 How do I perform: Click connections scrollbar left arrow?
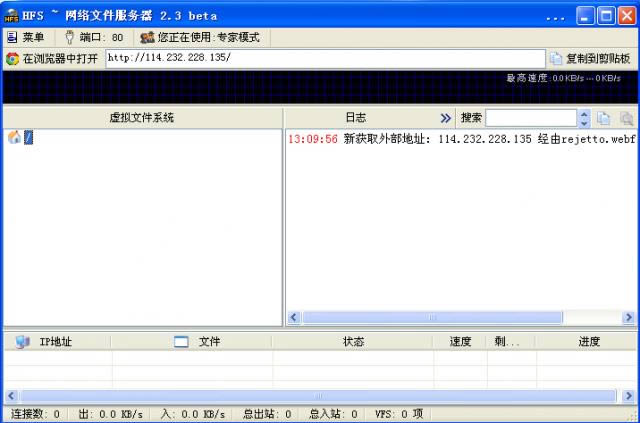point(11,396)
